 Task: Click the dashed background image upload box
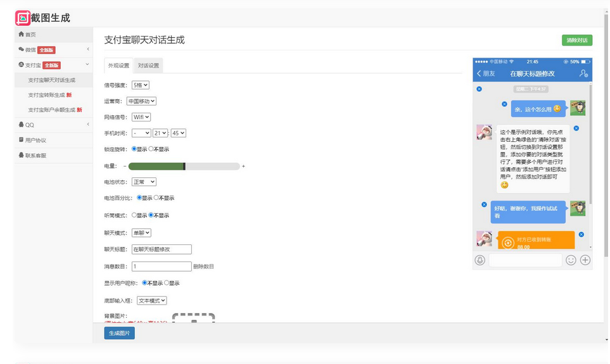pyautogui.click(x=194, y=318)
